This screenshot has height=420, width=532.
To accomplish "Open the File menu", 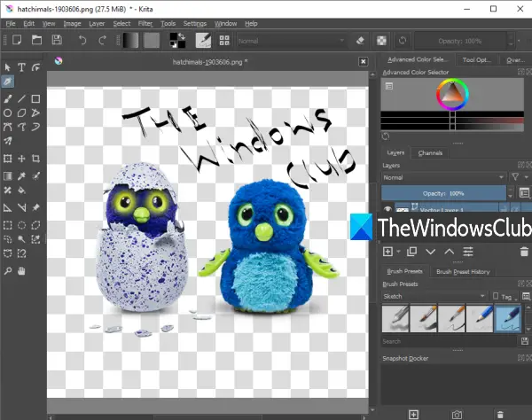I will click(x=11, y=23).
